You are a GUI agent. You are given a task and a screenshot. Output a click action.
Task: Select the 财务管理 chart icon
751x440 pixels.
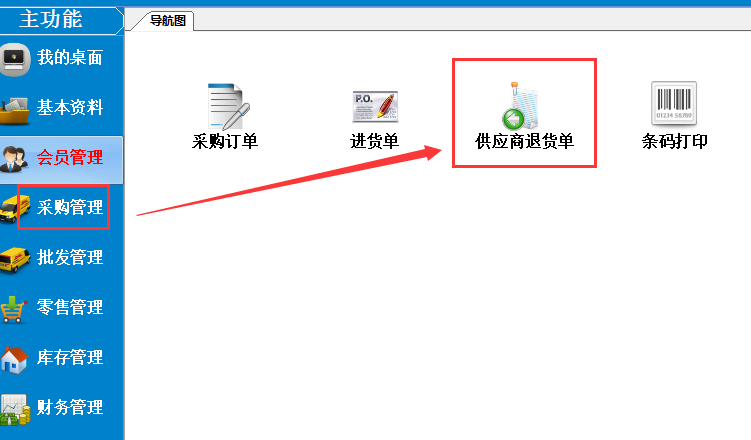(x=15, y=410)
